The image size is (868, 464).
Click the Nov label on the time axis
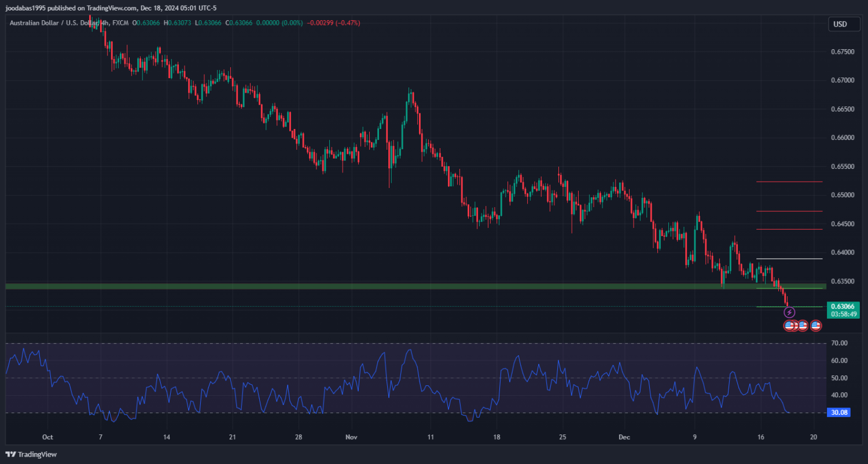pos(352,437)
